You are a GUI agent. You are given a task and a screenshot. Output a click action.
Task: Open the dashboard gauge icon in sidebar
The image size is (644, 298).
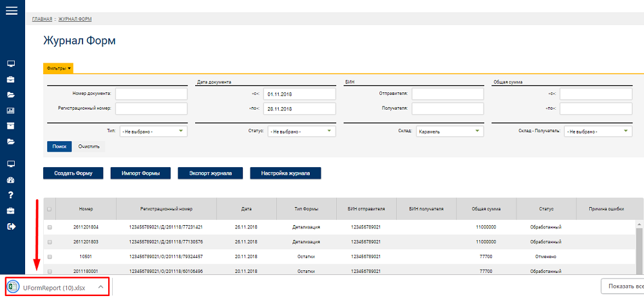pos(11,180)
